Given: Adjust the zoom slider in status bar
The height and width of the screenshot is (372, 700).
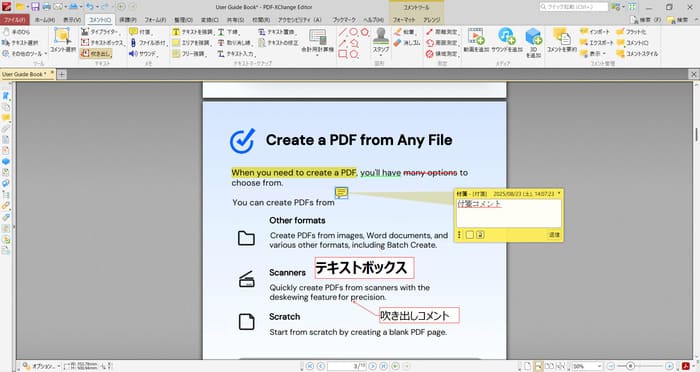Looking at the screenshot, I should click(630, 366).
